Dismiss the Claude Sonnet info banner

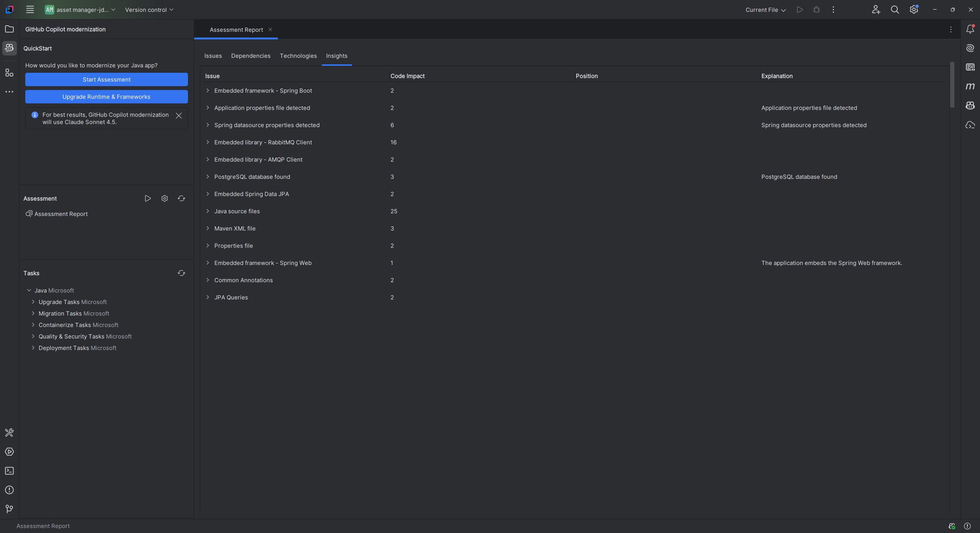coord(179,116)
